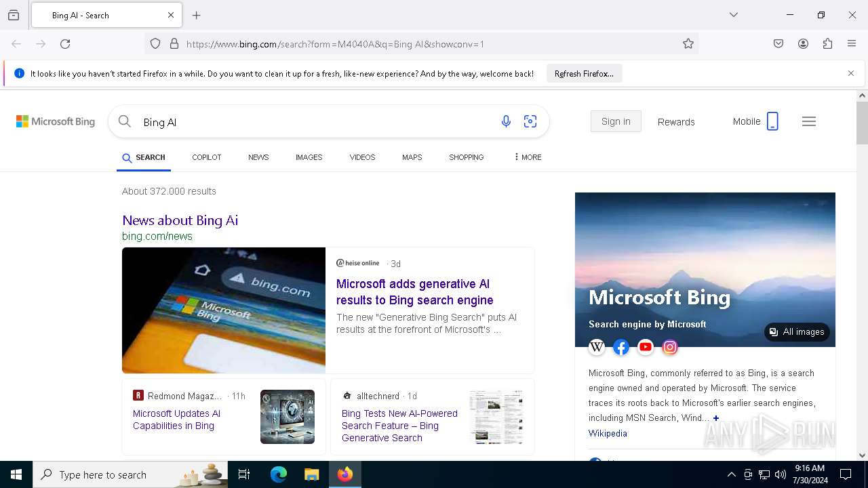Click the page vertical scrollbar thumb
Viewport: 868px width, 488px height.
click(862, 123)
